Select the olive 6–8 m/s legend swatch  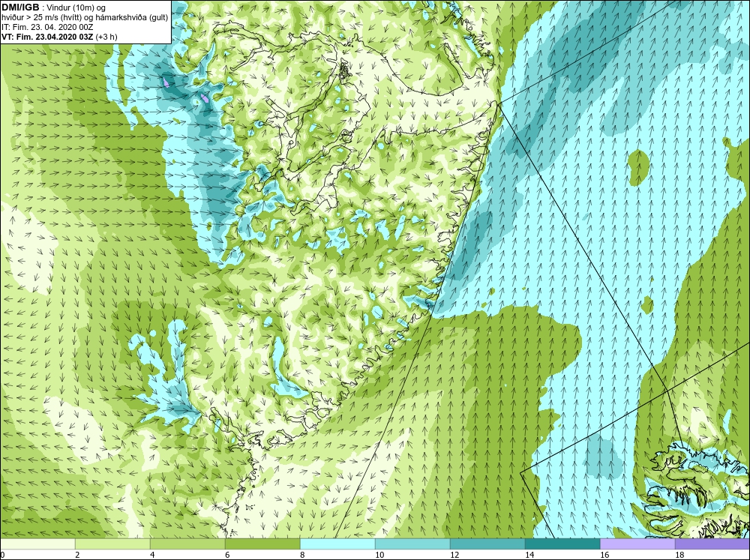[x=262, y=544]
